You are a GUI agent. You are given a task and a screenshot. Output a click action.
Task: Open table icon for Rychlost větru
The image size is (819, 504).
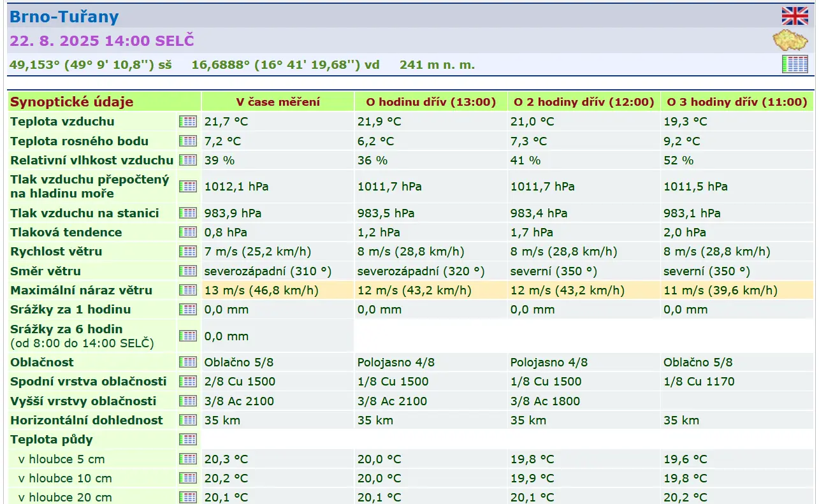coord(188,251)
